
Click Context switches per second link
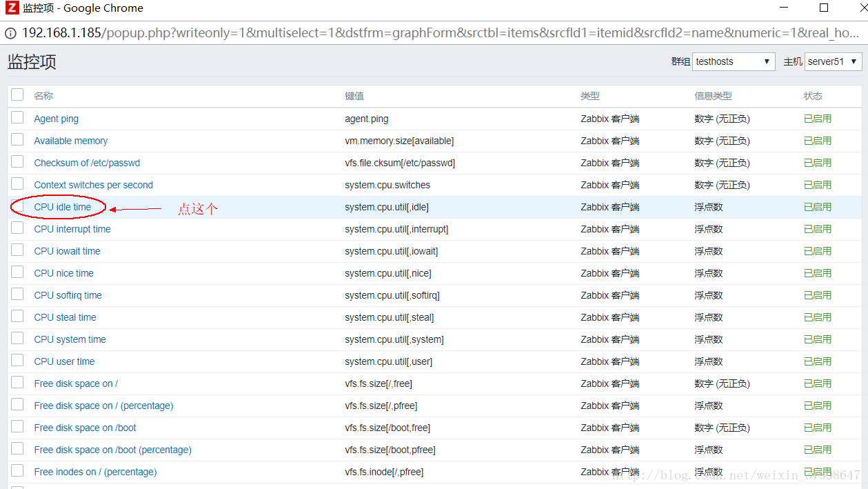[x=94, y=185]
